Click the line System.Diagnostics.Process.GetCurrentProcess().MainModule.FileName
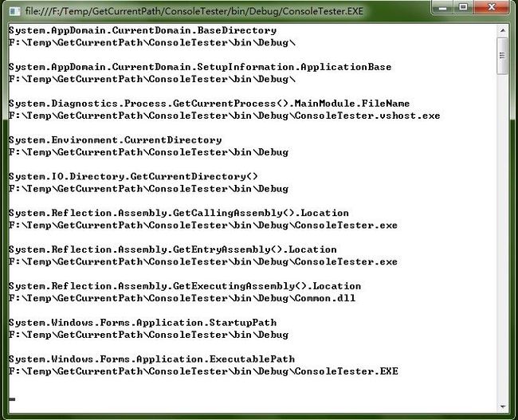This screenshot has width=518, height=420. [x=209, y=104]
